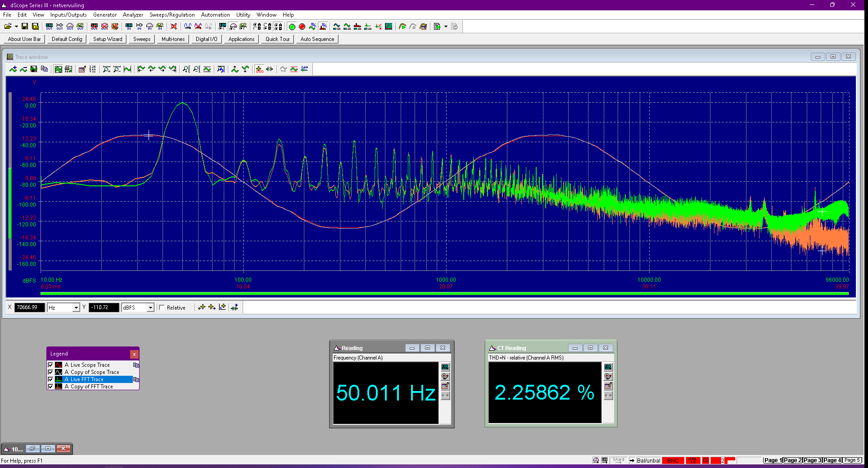This screenshot has height=468, width=868.
Task: Click the green progress bar below the graph
Action: (445, 294)
